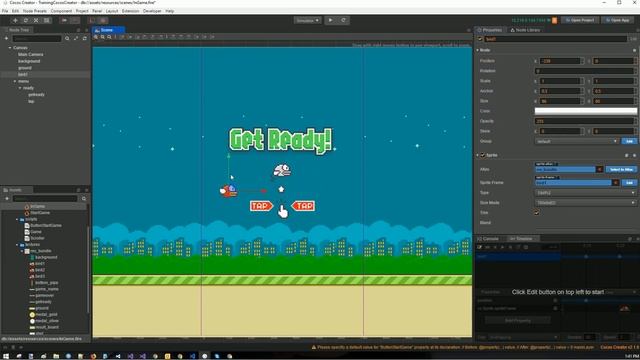Image resolution: width=640 pixels, height=360 pixels.
Task: Click the search icon in Assets panel
Action: click(84, 198)
